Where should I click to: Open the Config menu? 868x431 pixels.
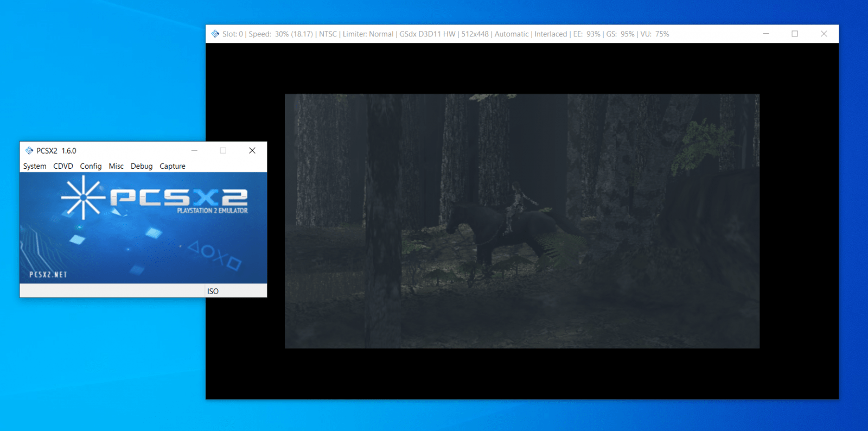click(x=91, y=166)
